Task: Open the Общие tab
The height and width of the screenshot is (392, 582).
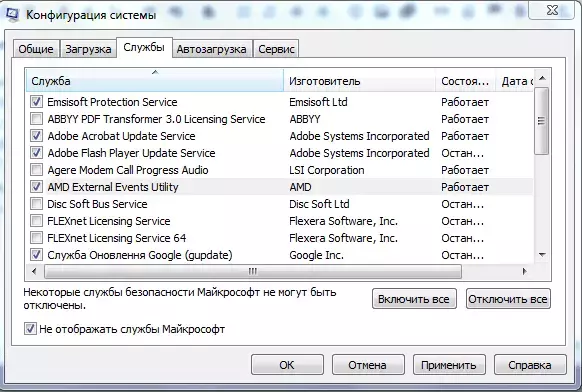Action: 36,49
